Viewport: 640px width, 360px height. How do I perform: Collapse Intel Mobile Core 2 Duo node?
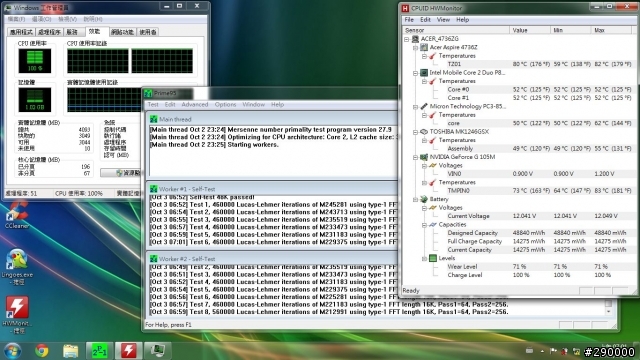coord(416,73)
